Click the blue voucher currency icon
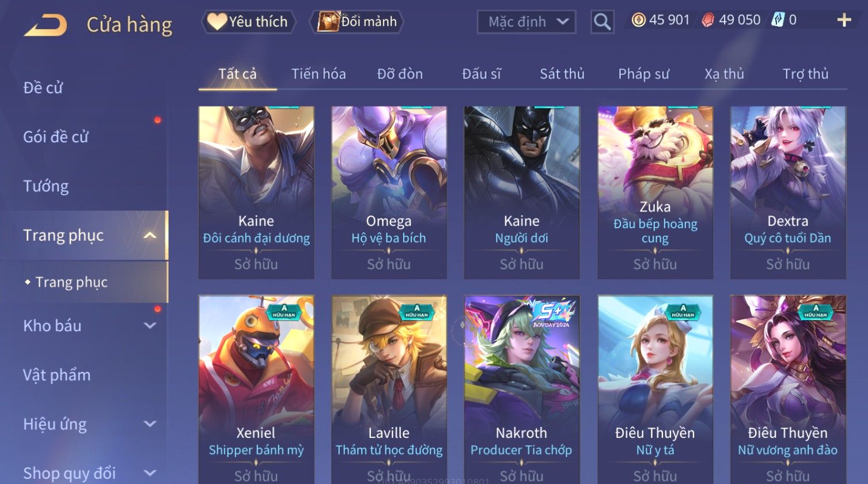Screen dimensions: 868x484 click(x=778, y=20)
